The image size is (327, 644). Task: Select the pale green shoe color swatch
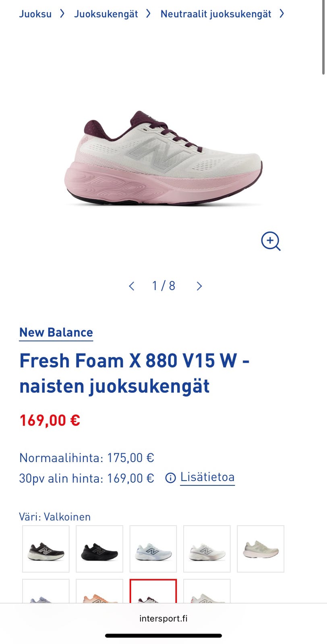261,549
